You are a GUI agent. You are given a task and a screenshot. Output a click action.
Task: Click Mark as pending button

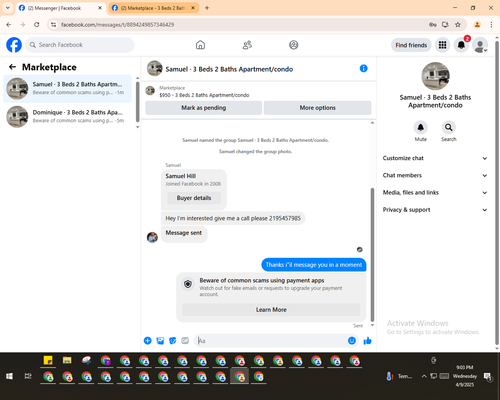(203, 108)
